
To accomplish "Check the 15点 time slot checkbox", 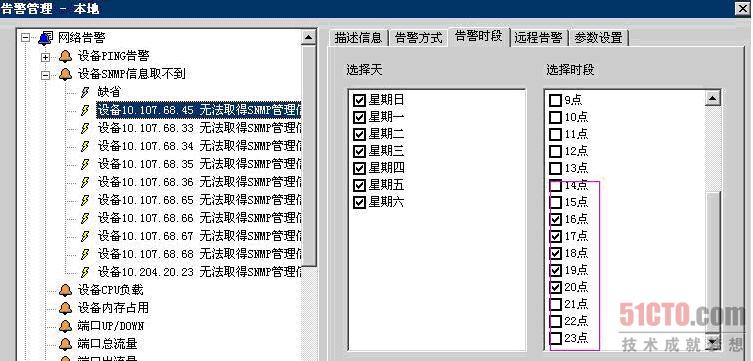I will pyautogui.click(x=556, y=202).
